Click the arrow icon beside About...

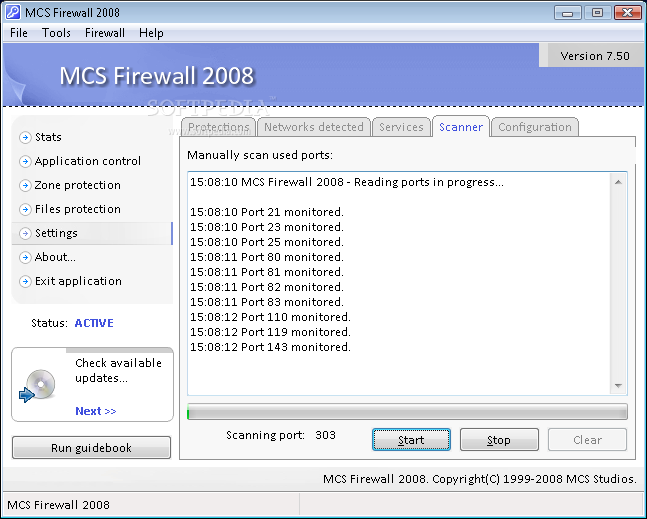pyautogui.click(x=25, y=257)
